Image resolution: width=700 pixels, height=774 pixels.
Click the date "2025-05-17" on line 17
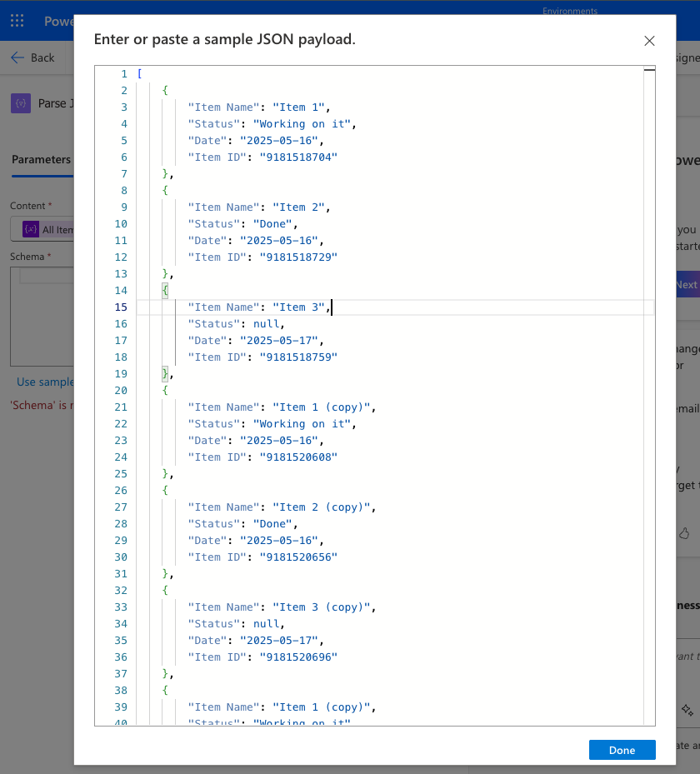(x=279, y=341)
